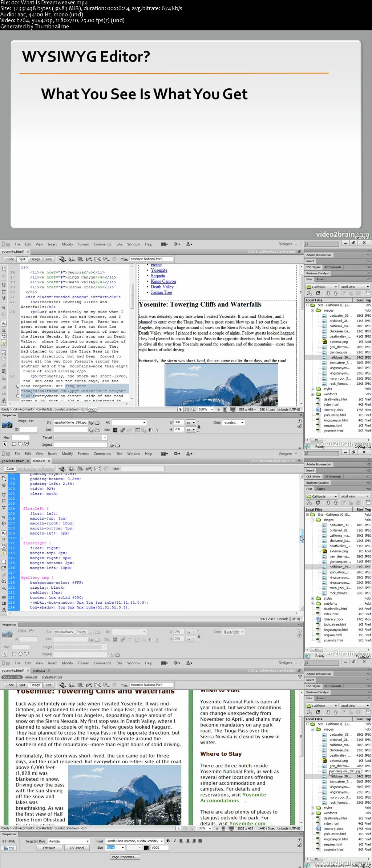Open Modify menu in main.css code frame
This screenshot has height=868, width=372.
[67, 454]
